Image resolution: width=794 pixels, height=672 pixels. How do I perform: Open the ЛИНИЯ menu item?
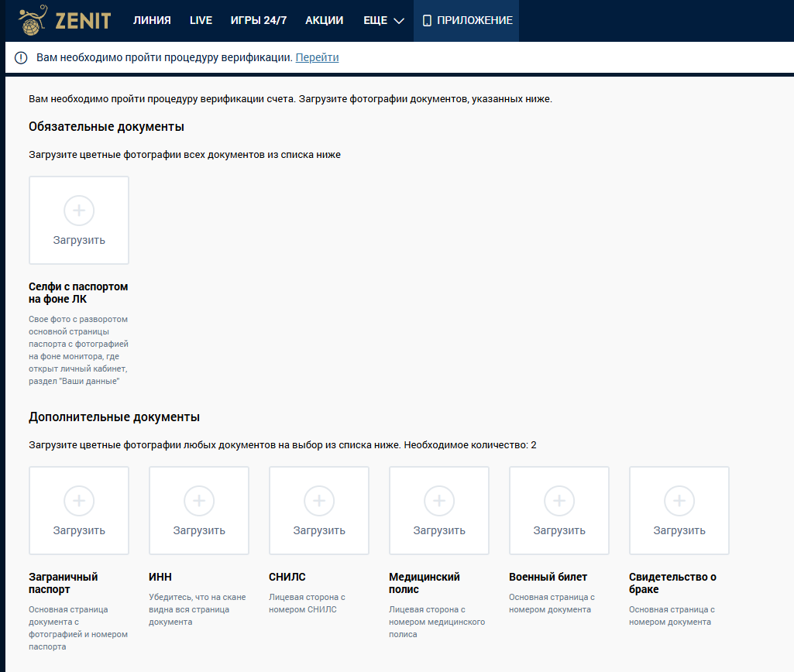coord(152,21)
